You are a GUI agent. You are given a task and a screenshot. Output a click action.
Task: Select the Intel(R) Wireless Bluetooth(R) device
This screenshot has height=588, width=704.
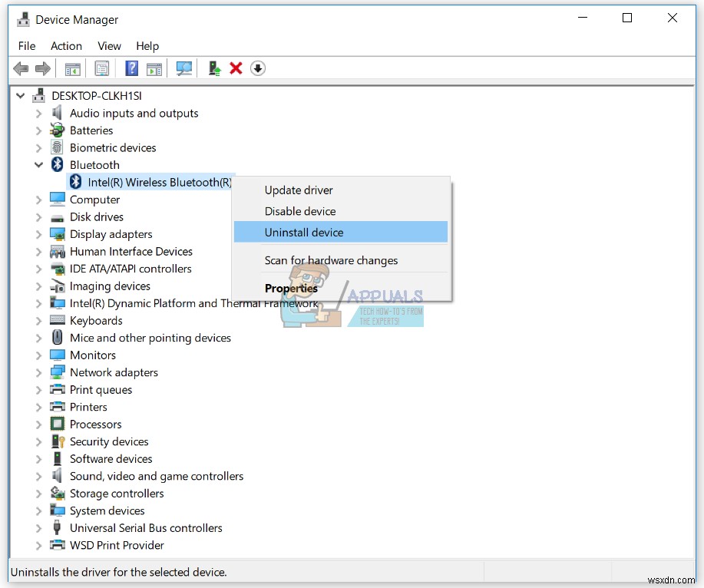tap(160, 182)
